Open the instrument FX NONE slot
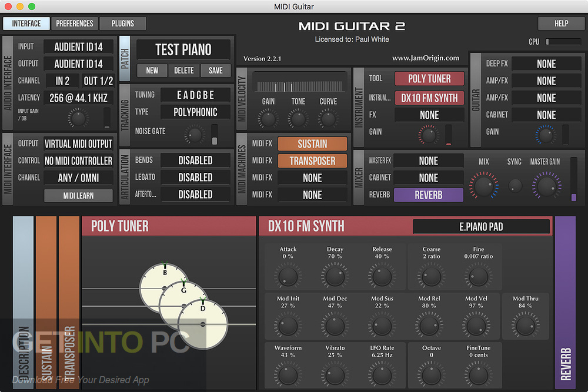Screen dimensions: 588x392 (x=429, y=115)
